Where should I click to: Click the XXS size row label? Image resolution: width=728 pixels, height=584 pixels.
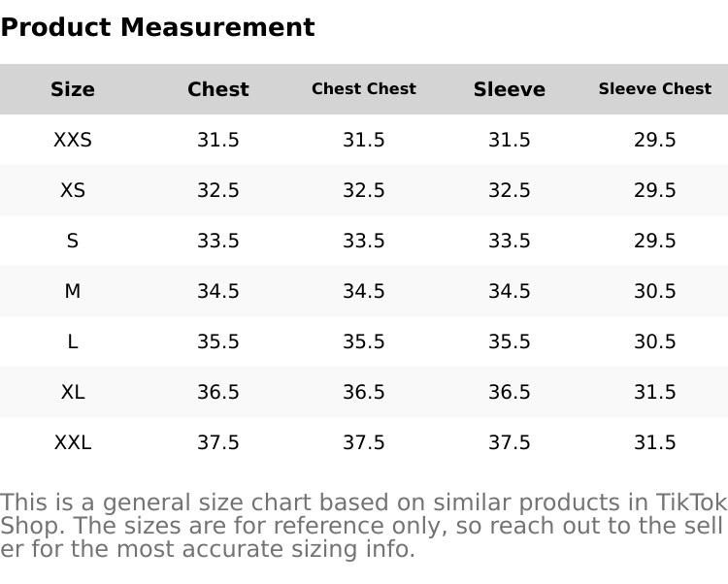click(x=73, y=141)
